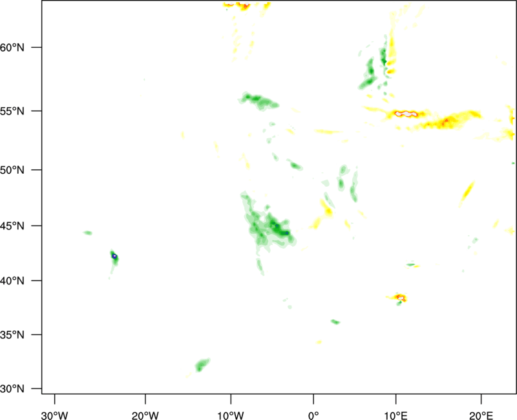
Task: Click the 30°W longitude axis label
Action: pyautogui.click(x=54, y=415)
